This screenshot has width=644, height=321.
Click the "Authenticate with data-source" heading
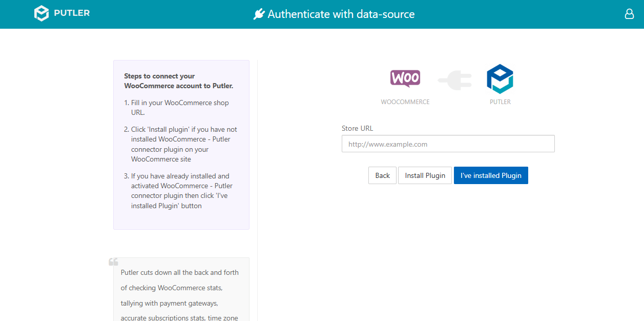[341, 14]
